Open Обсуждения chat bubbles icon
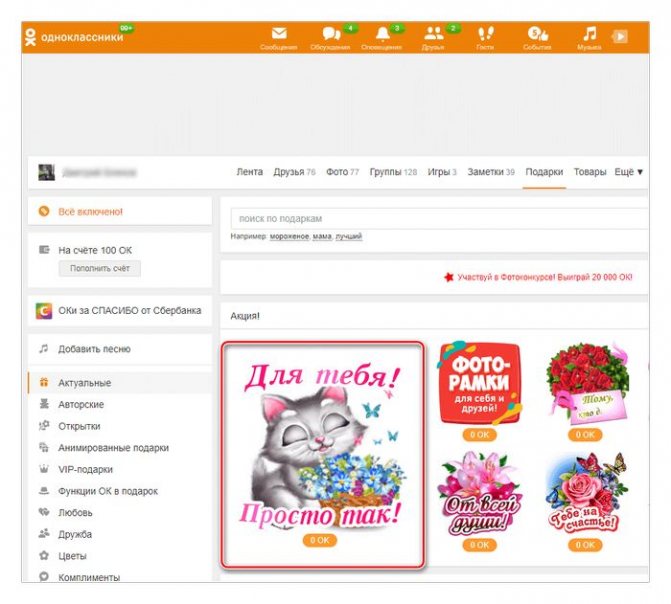The height and width of the screenshot is (604, 671). pyautogui.click(x=330, y=35)
